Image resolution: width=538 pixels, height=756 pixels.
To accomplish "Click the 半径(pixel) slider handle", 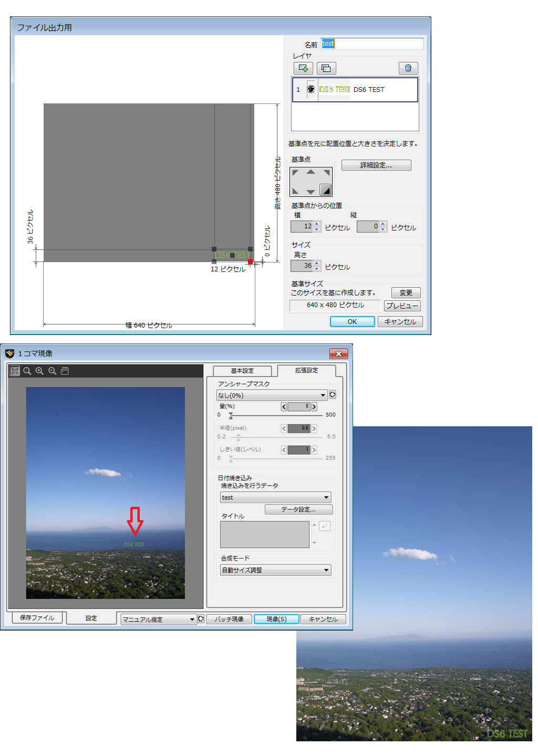I will click(239, 437).
